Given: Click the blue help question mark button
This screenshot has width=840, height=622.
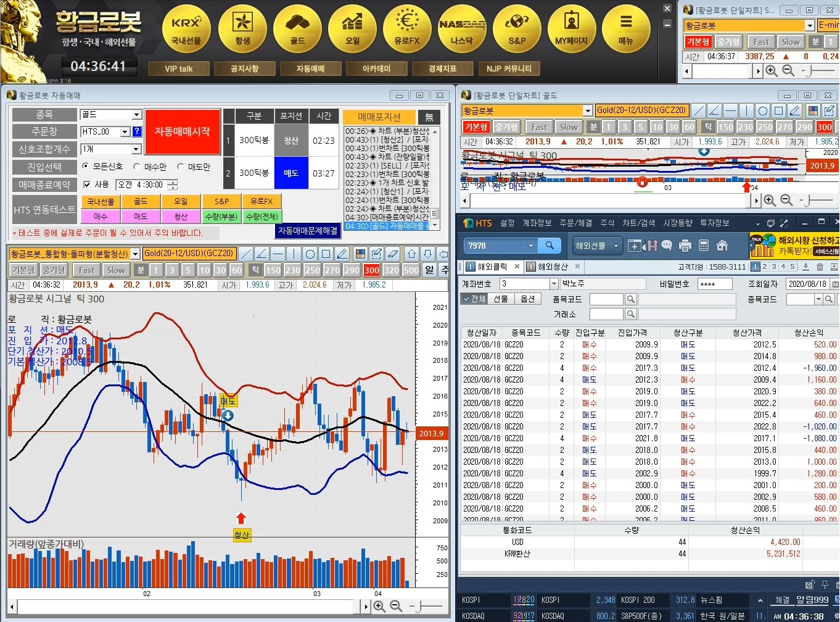Looking at the screenshot, I should click(137, 131).
